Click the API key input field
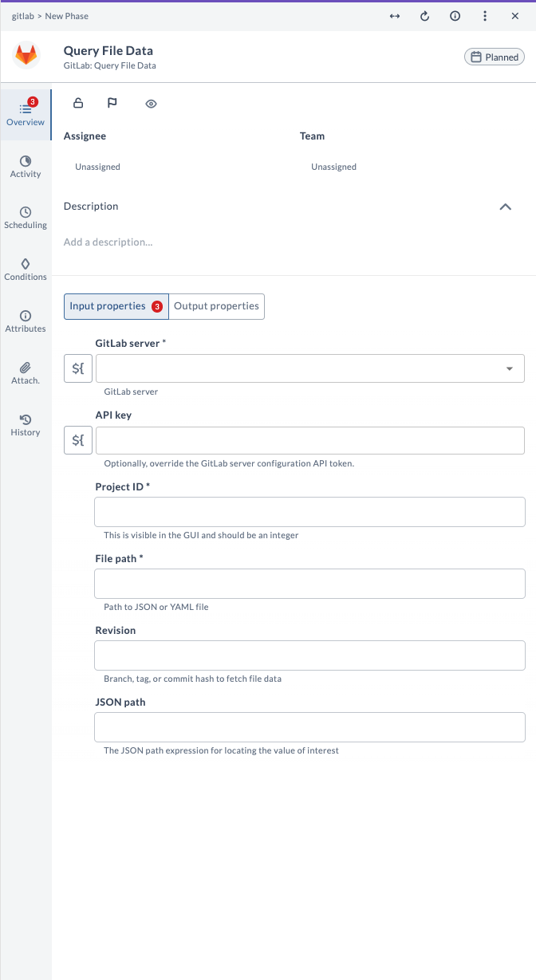Image resolution: width=536 pixels, height=980 pixels. point(310,440)
